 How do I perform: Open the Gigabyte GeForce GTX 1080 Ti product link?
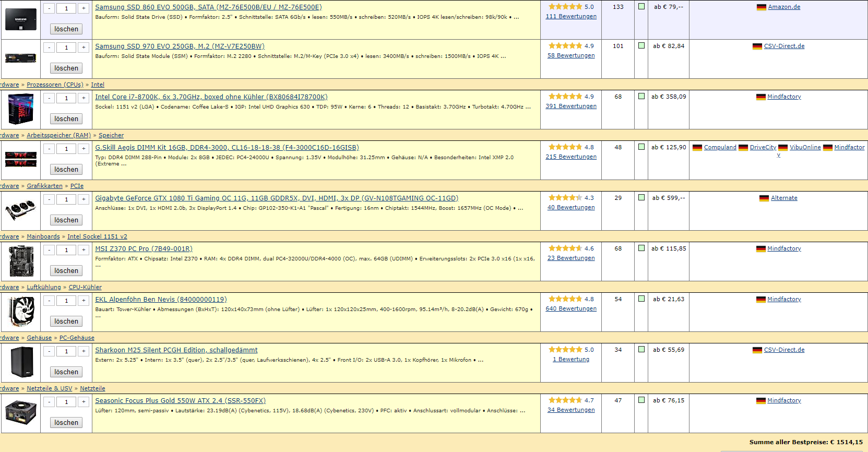(x=277, y=198)
